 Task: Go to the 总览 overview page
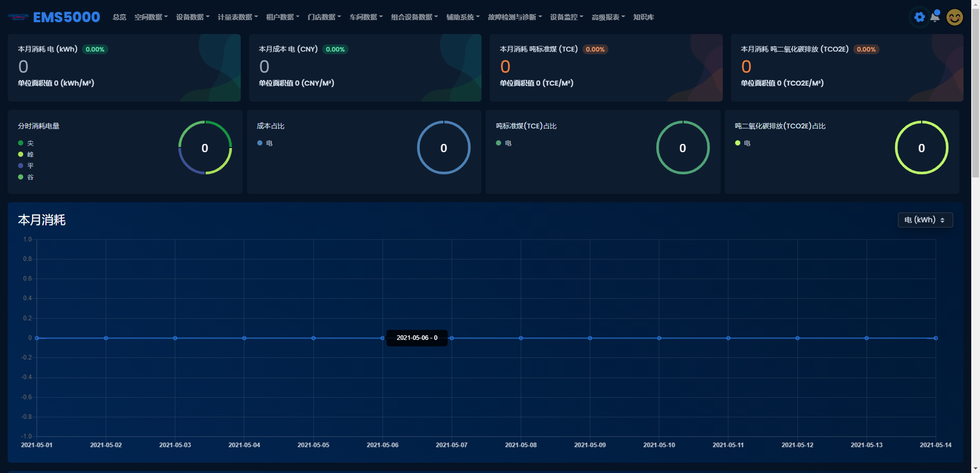tap(119, 17)
